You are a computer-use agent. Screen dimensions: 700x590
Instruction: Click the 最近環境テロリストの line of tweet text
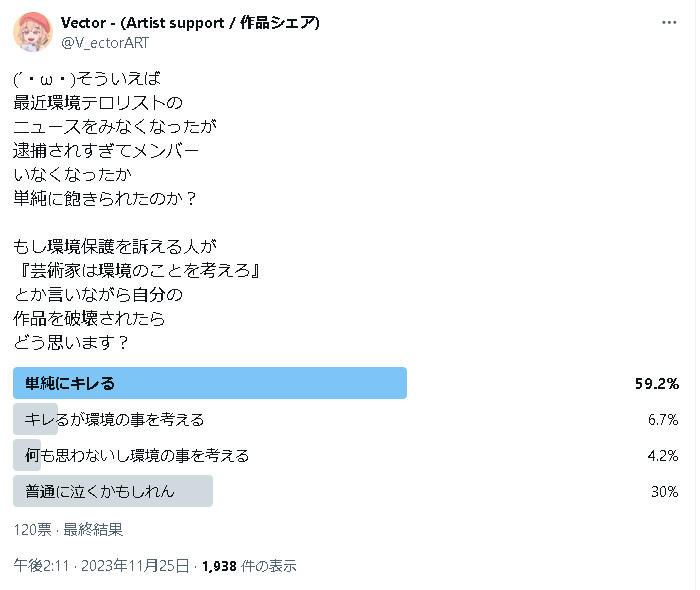point(98,103)
